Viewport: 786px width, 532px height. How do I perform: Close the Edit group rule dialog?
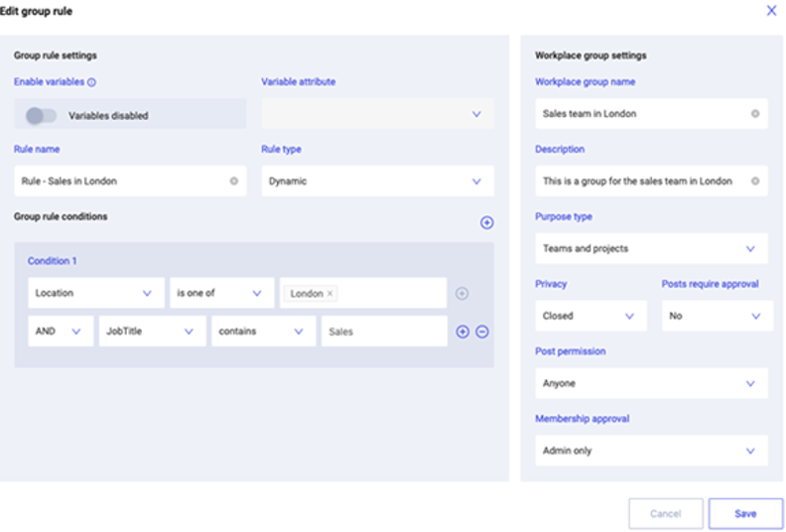click(771, 11)
